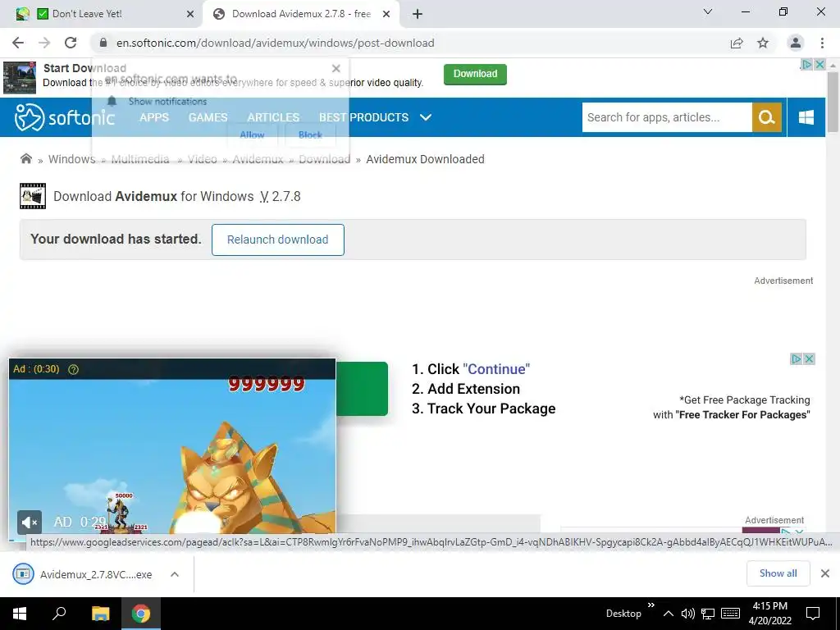Open the tab search chevron in the title bar
The width and height of the screenshot is (840, 630).
coord(708,11)
